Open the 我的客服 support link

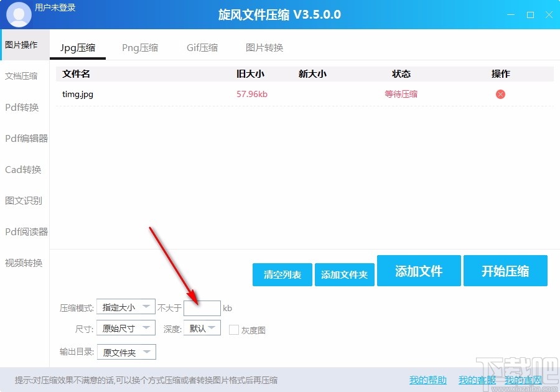coord(475,380)
